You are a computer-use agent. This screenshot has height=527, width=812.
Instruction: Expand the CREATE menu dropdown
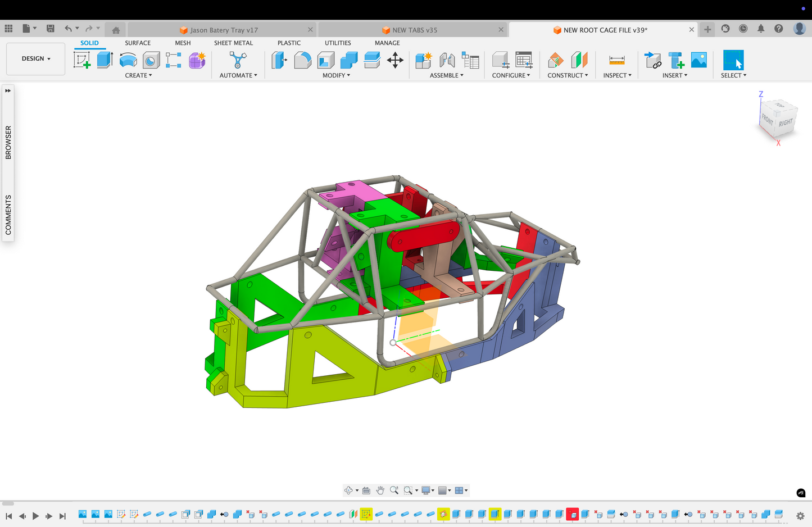[138, 75]
